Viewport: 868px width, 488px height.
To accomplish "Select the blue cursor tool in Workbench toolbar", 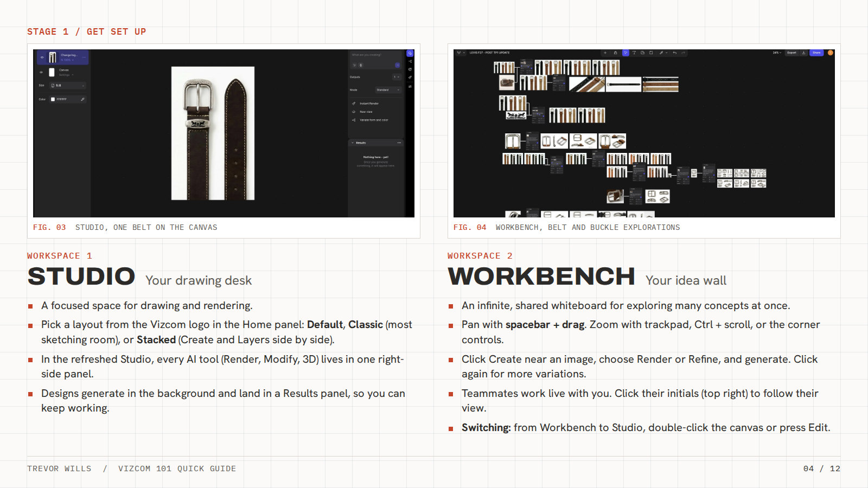I will (626, 53).
